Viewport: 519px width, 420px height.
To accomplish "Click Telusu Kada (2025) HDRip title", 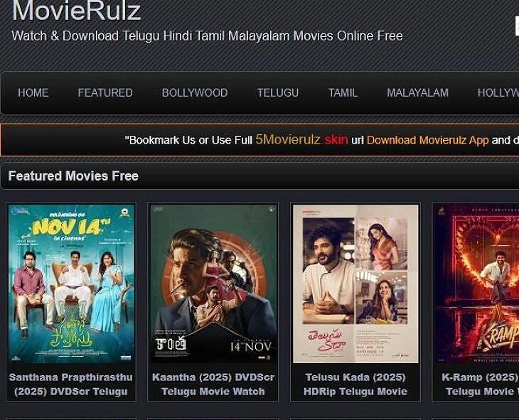I will [355, 384].
